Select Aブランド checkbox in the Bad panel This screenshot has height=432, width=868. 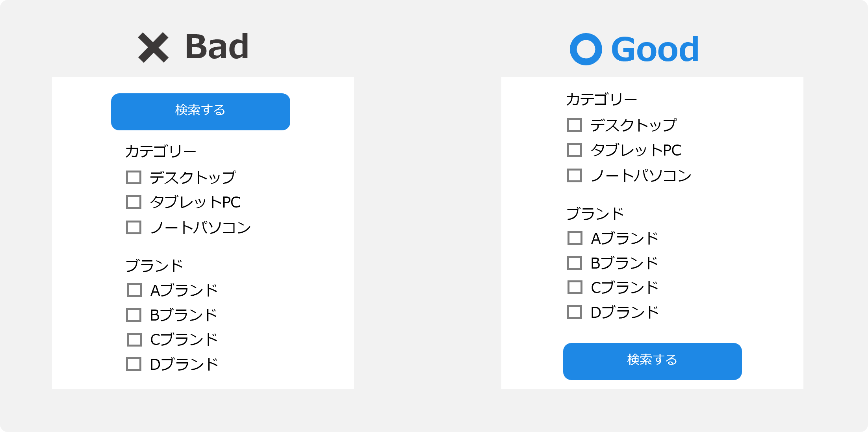tap(134, 290)
